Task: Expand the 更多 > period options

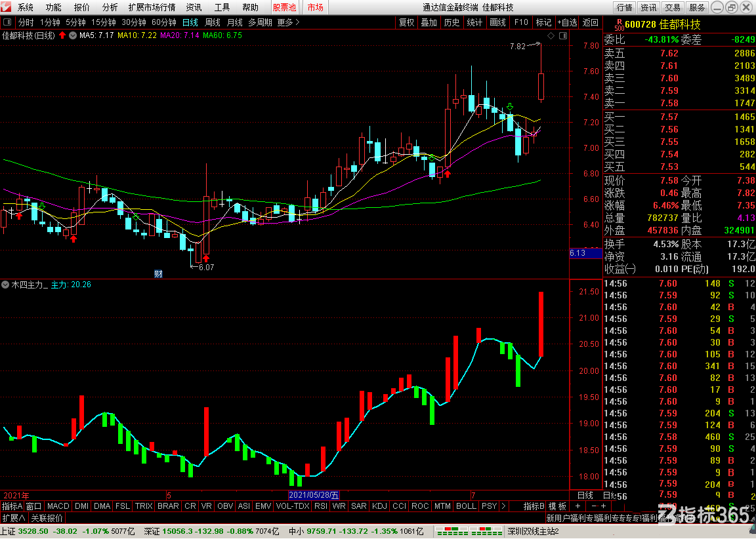Action: [x=288, y=23]
